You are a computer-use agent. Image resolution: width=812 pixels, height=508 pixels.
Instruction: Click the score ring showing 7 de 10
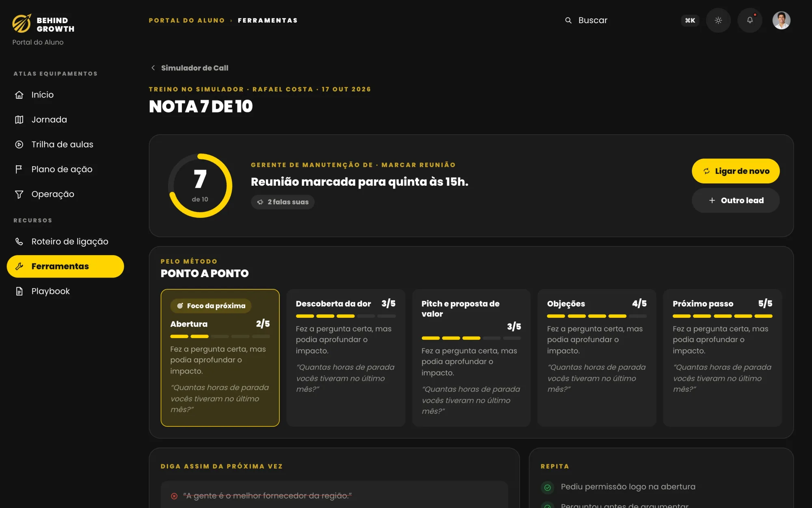[x=200, y=186]
